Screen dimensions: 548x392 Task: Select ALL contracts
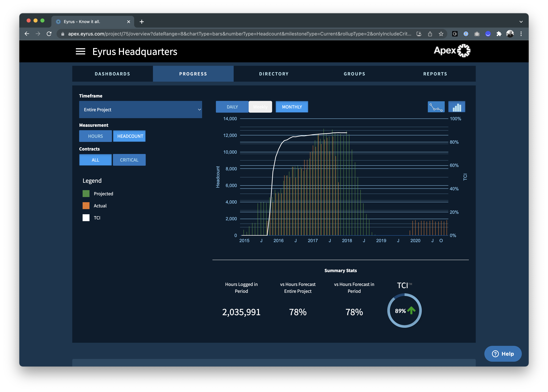95,160
